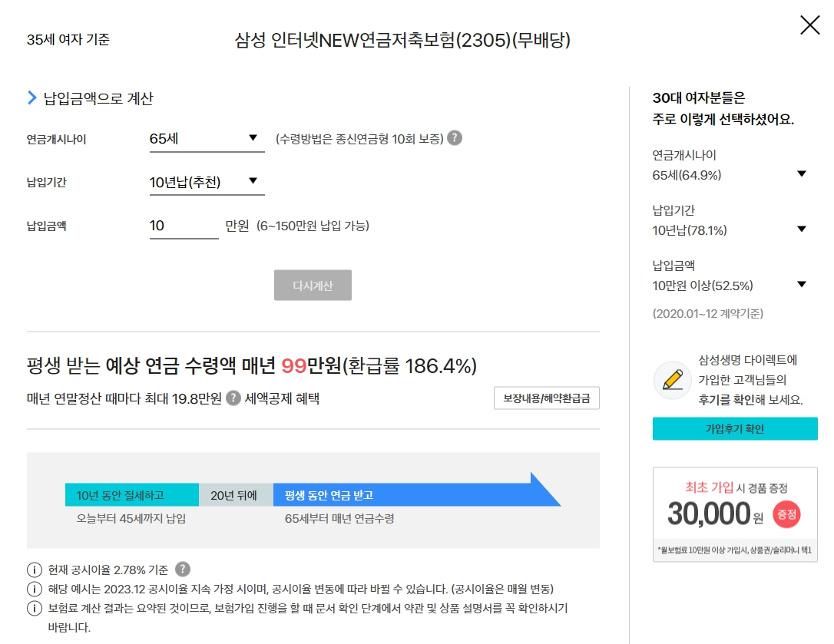Open the 연금개시나이 65세 dropdown
The width and height of the screenshot is (834, 644).
tap(207, 140)
